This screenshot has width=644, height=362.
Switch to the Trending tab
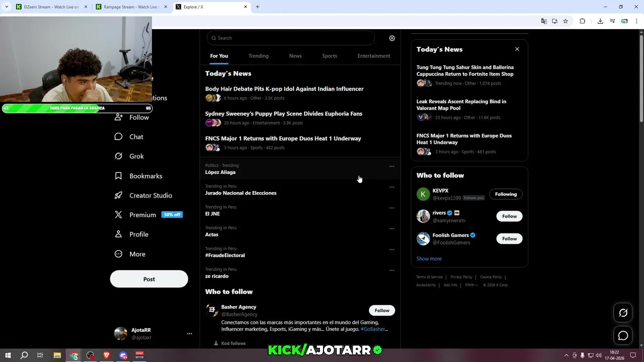tap(259, 56)
